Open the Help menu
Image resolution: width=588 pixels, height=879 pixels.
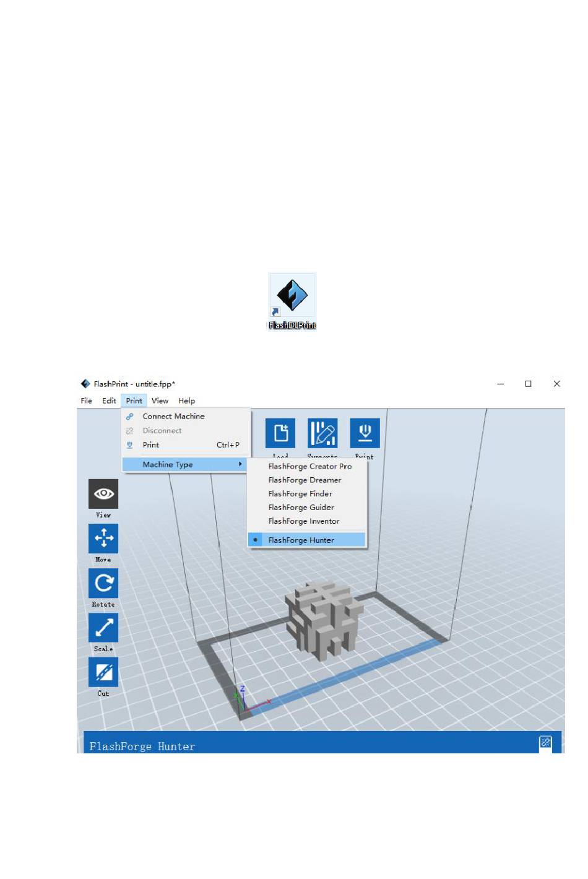point(186,401)
